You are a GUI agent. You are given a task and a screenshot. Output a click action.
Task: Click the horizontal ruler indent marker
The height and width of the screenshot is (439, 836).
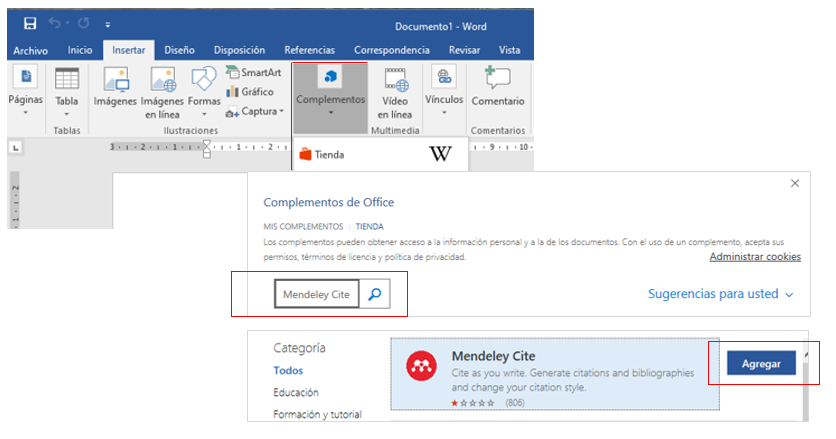[207, 149]
